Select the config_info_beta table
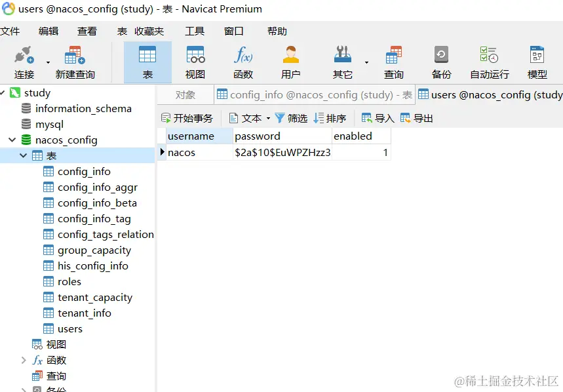 pyautogui.click(x=97, y=203)
